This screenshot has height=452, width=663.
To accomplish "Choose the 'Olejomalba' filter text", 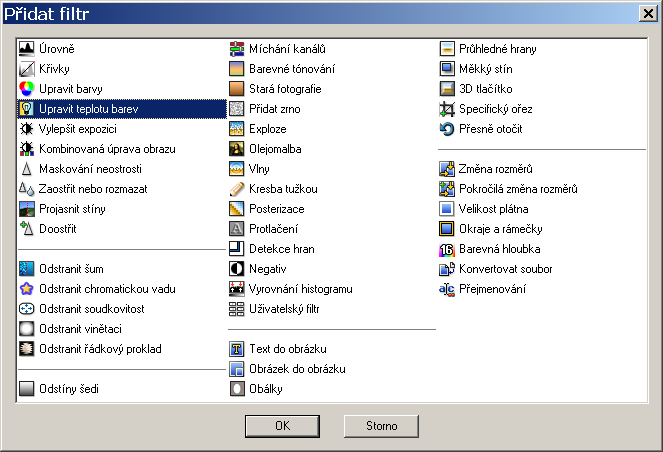I will tap(275, 149).
